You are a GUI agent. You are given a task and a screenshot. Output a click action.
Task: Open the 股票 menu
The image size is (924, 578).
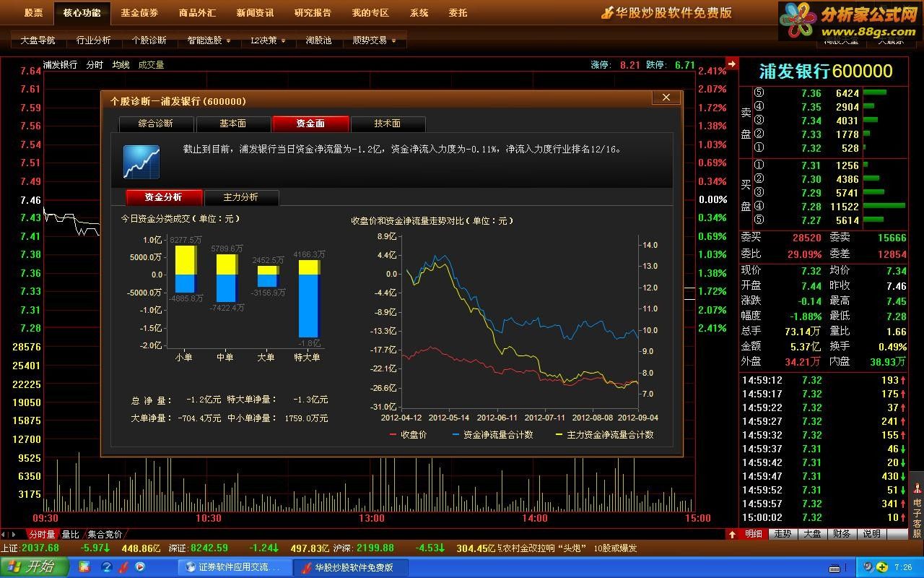pos(33,13)
